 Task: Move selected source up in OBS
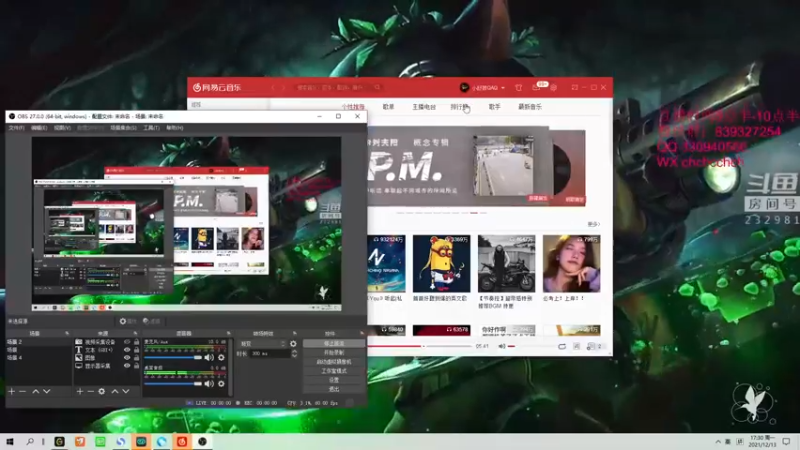(x=115, y=391)
